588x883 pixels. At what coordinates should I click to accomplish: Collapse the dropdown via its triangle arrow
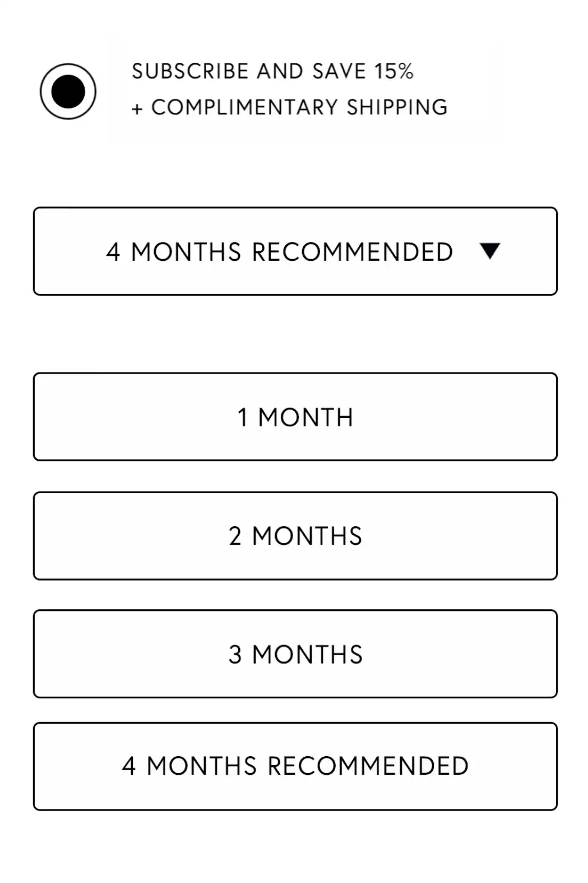[x=490, y=251]
